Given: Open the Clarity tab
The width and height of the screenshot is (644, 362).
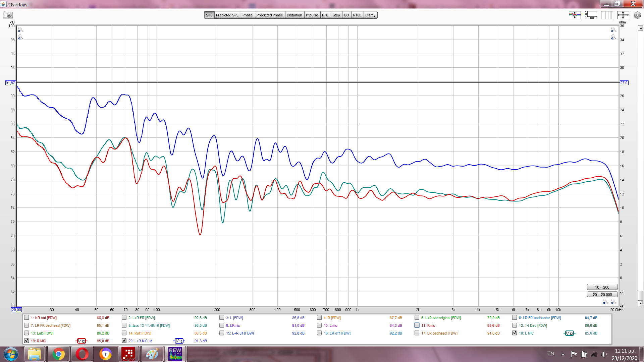Looking at the screenshot, I should pos(370,15).
